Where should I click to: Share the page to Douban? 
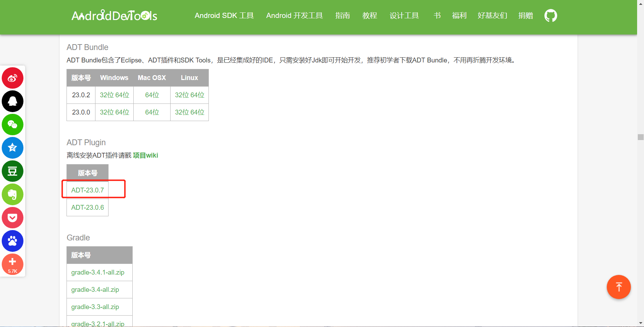tap(12, 171)
